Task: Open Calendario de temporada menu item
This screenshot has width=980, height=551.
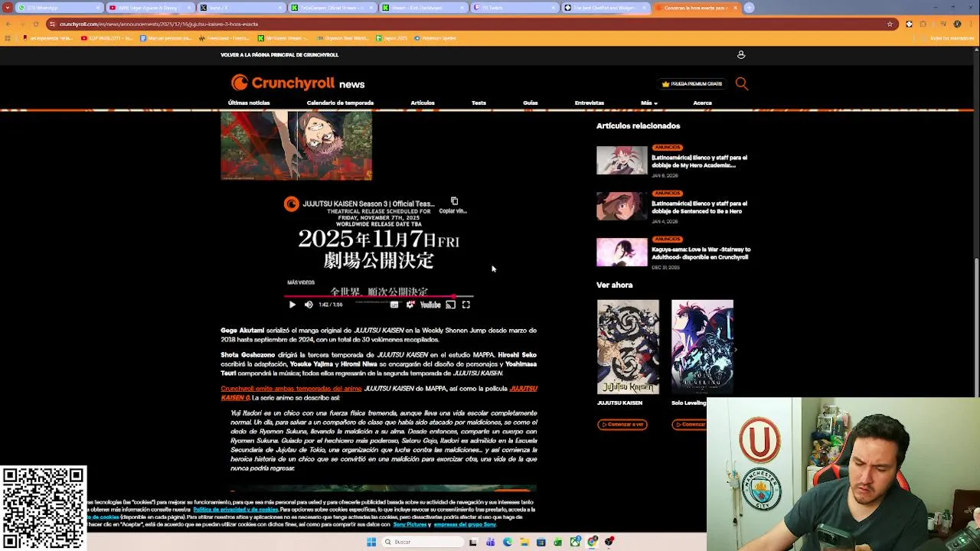Action: (340, 103)
